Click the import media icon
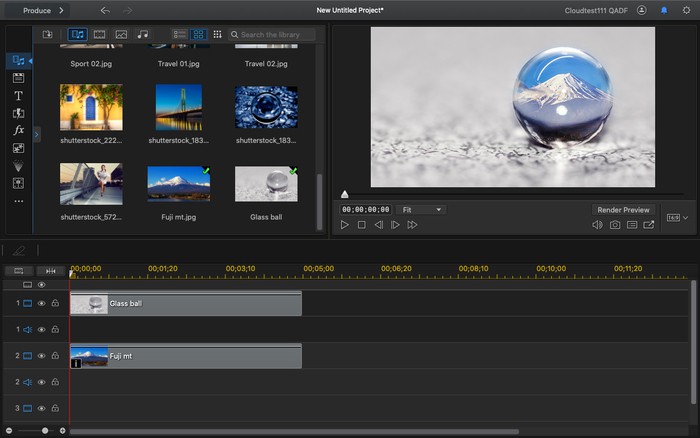 (47, 34)
